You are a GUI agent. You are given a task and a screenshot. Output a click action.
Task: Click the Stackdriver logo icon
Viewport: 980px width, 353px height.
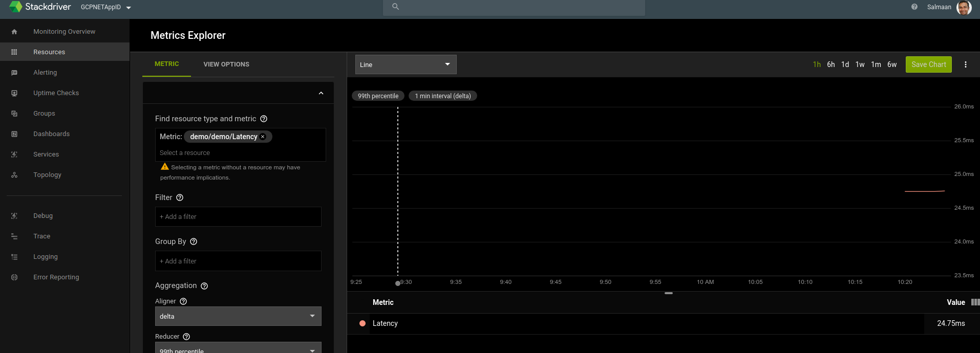coord(16,7)
